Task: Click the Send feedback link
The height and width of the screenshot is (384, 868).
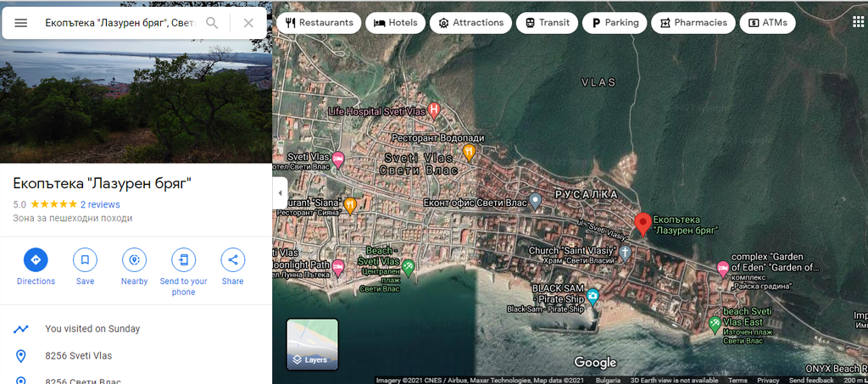Action: point(811,381)
